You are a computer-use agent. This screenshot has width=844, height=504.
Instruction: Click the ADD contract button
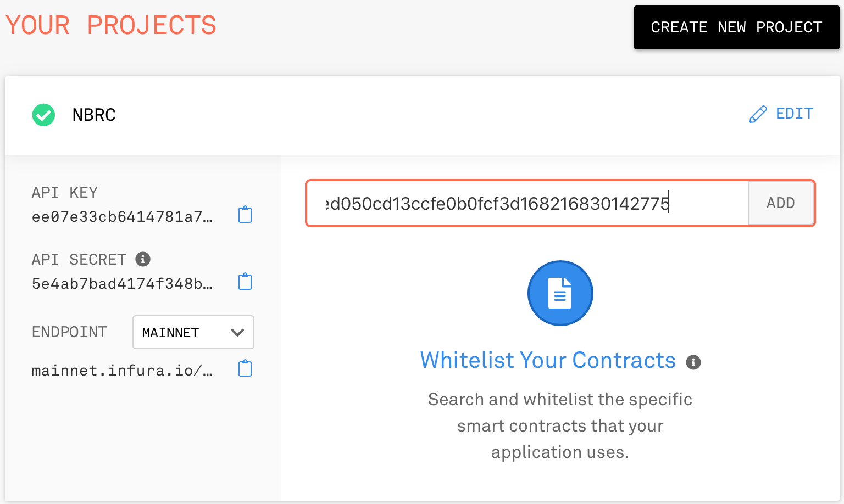pos(781,203)
